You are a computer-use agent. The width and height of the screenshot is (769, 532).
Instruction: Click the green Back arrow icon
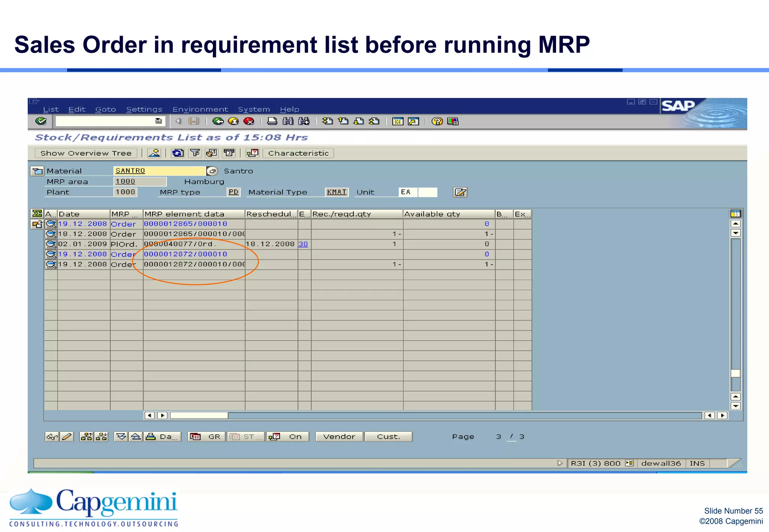click(x=218, y=121)
